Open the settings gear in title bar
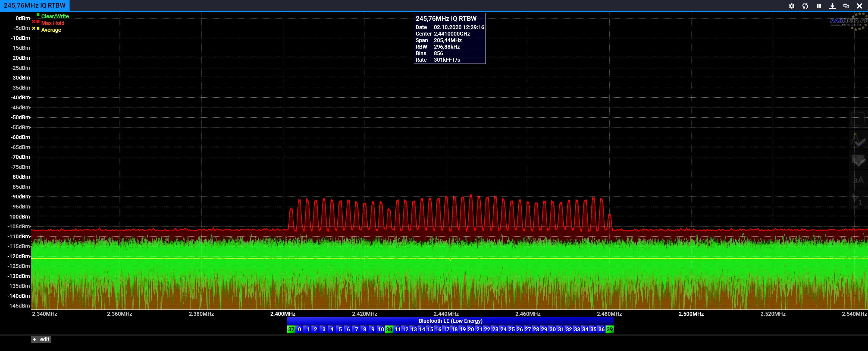This screenshot has height=351, width=868. tap(791, 6)
